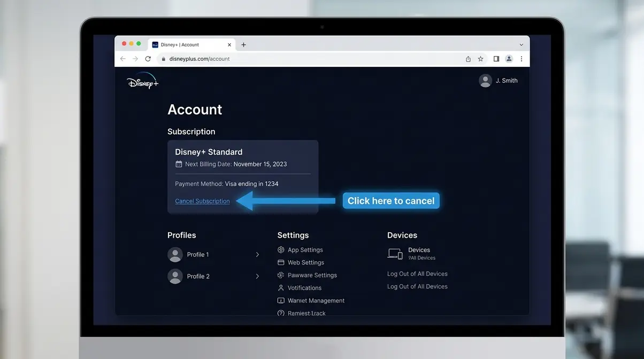This screenshot has width=644, height=359.
Task: Open the Chrome three-dot menu
Action: [x=522, y=59]
